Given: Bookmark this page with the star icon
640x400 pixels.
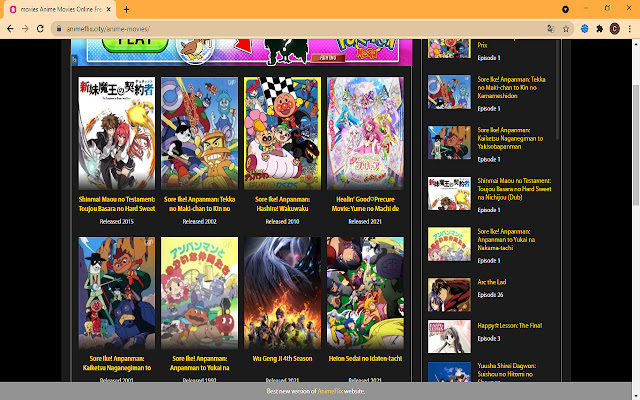Looking at the screenshot, I should tap(566, 29).
